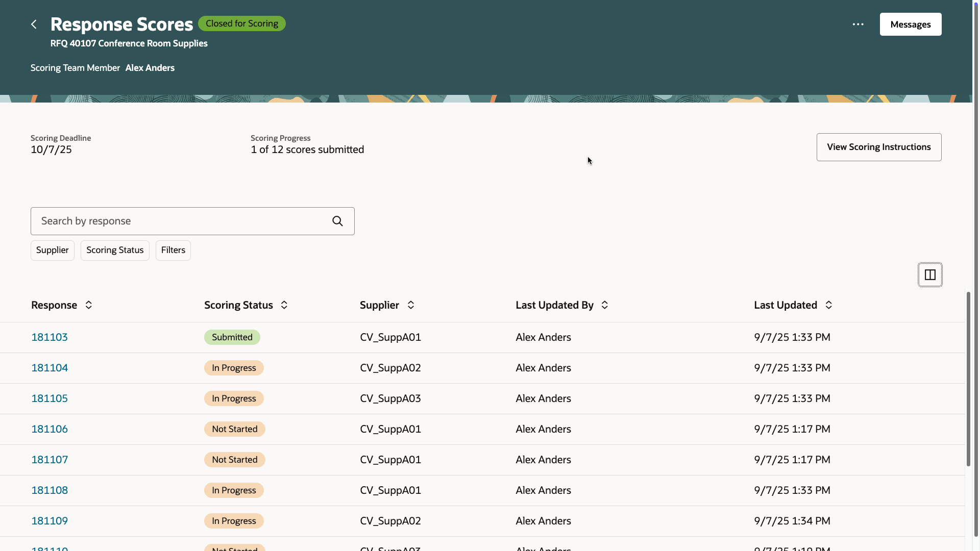This screenshot has height=551, width=980.
Task: Expand the Filters chip
Action: (173, 251)
